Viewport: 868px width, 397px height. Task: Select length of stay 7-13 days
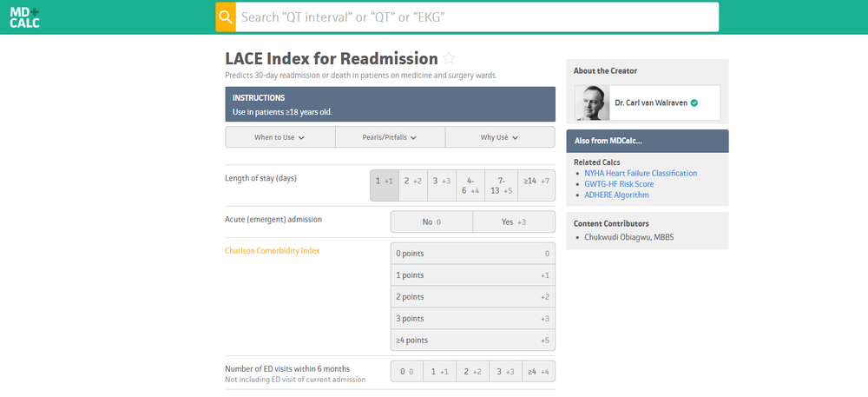tap(501, 186)
